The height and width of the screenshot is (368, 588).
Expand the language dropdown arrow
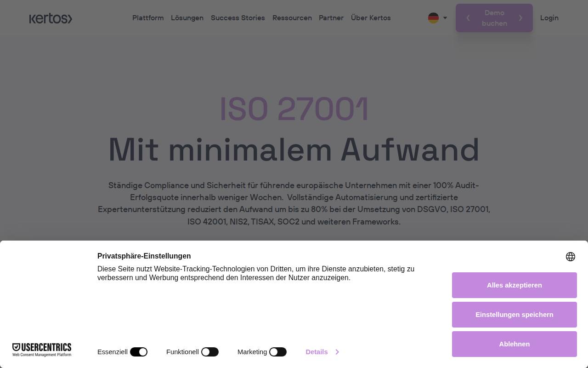pyautogui.click(x=445, y=18)
